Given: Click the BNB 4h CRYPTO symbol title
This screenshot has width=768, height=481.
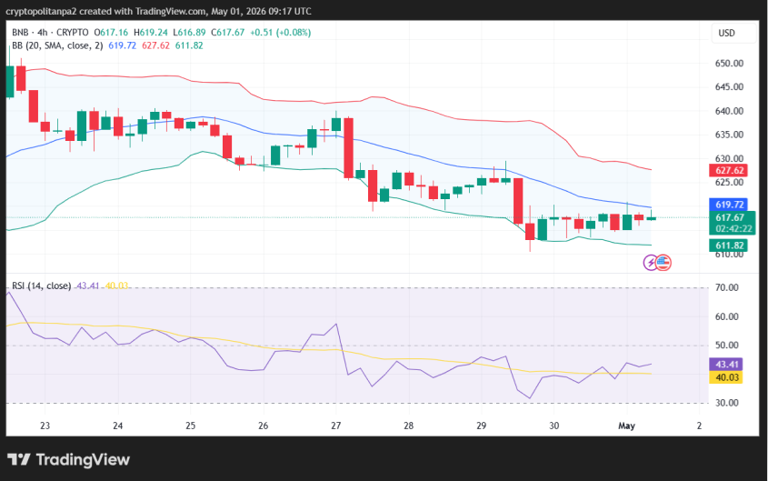Looking at the screenshot, I should coord(50,33).
